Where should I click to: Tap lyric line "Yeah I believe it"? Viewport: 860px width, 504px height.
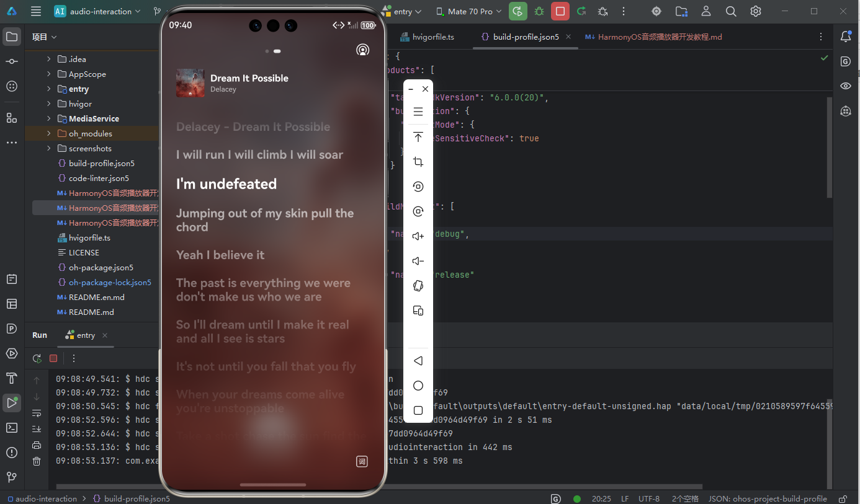(x=220, y=255)
